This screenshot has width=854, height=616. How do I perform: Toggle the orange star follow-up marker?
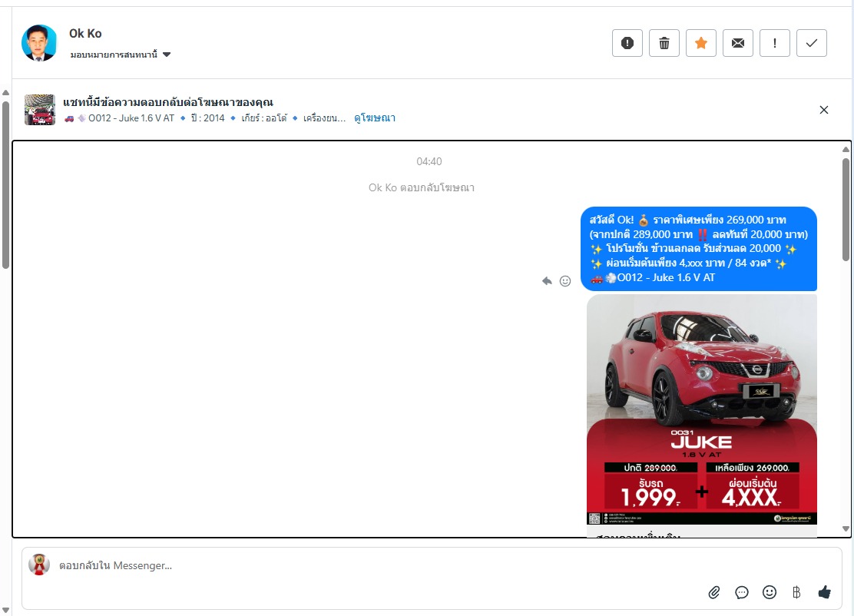click(700, 44)
